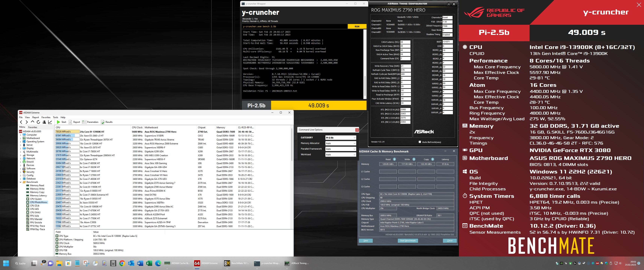
Task: Click the AIDA64 icon in system tray
Action: (x=597, y=263)
